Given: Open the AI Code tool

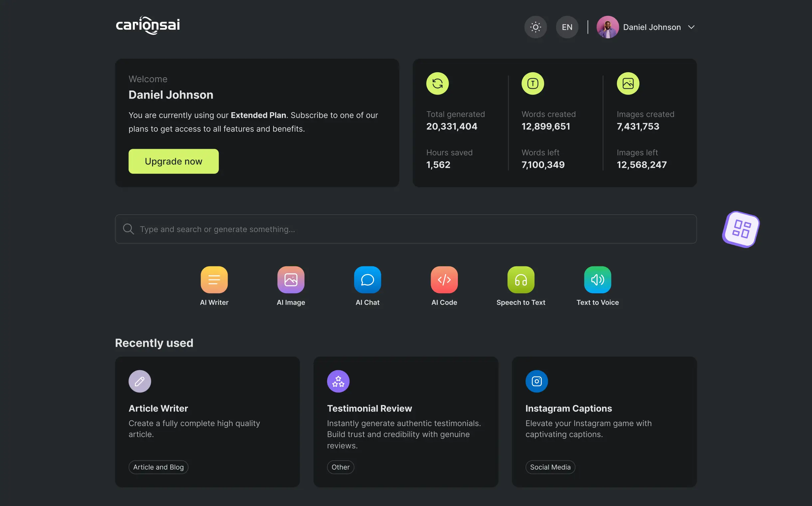Looking at the screenshot, I should point(444,279).
